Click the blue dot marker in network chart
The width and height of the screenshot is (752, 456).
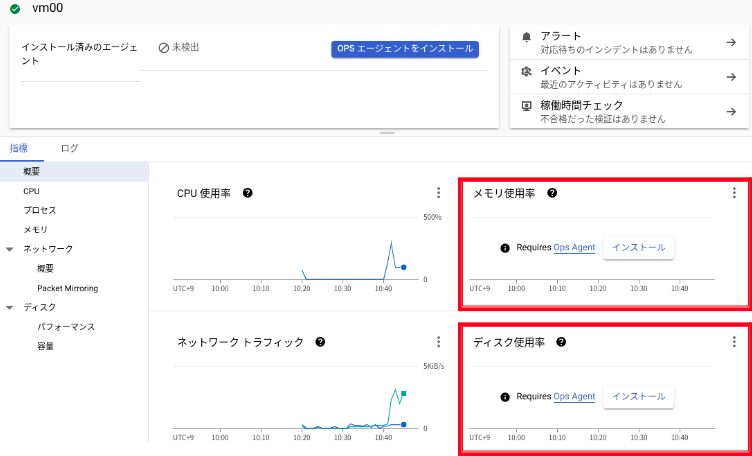click(404, 424)
